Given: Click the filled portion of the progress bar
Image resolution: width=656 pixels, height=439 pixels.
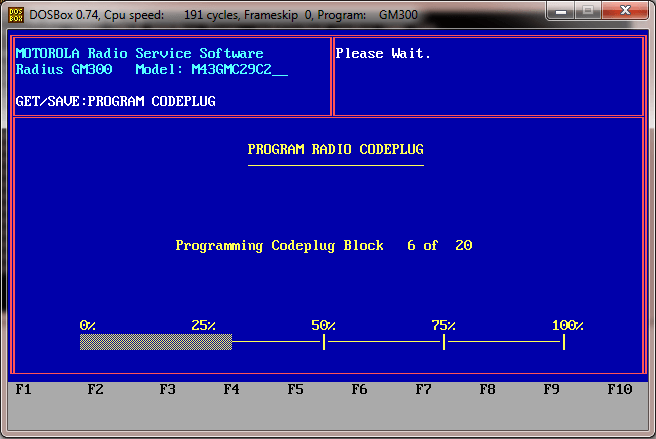Looking at the screenshot, I should (x=156, y=342).
